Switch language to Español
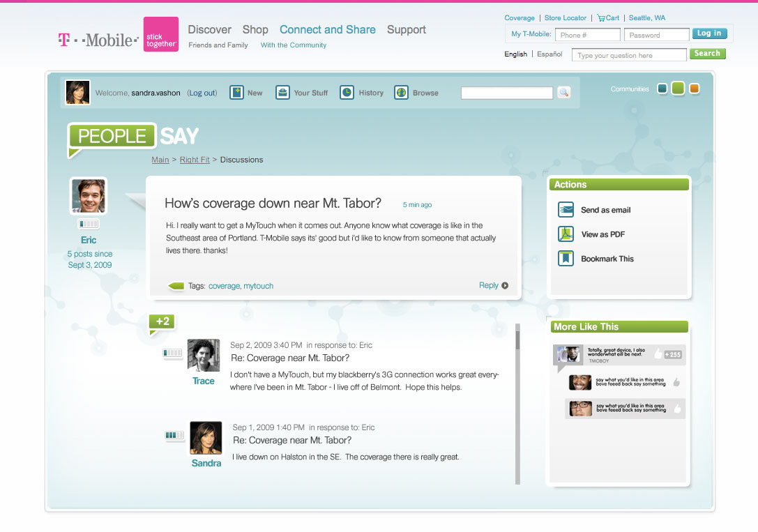 click(549, 54)
